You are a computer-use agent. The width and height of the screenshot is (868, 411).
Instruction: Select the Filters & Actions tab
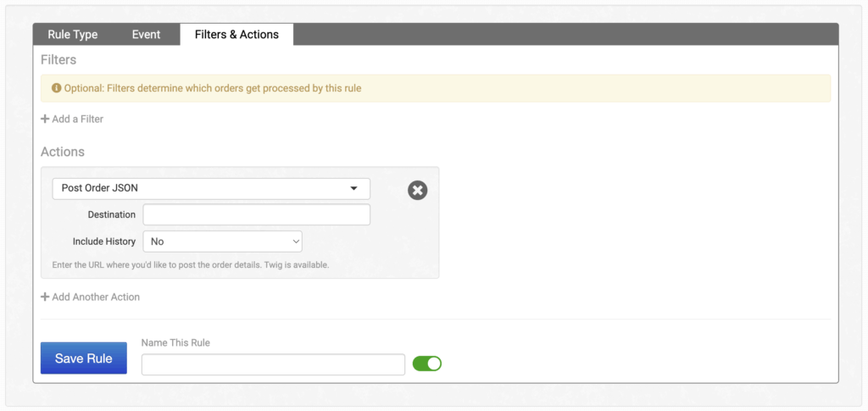[236, 35]
